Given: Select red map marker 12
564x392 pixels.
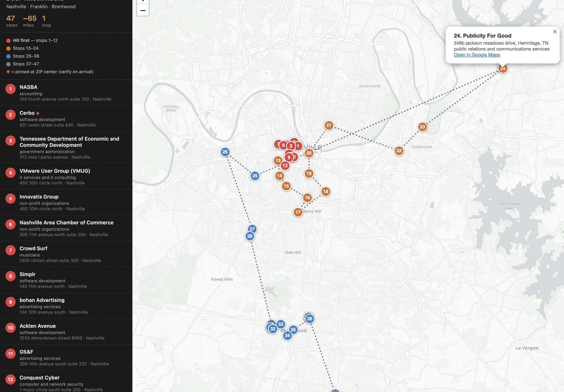Looking at the screenshot, I should (285, 165).
